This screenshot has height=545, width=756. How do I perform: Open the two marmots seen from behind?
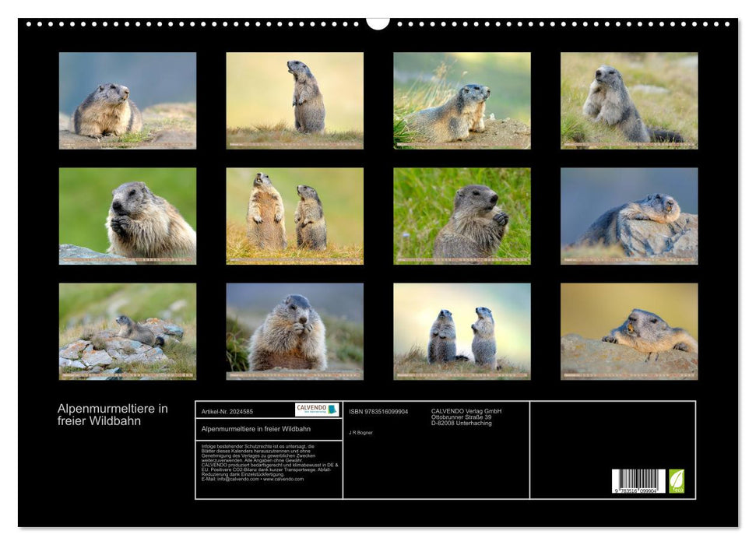pyautogui.click(x=462, y=331)
